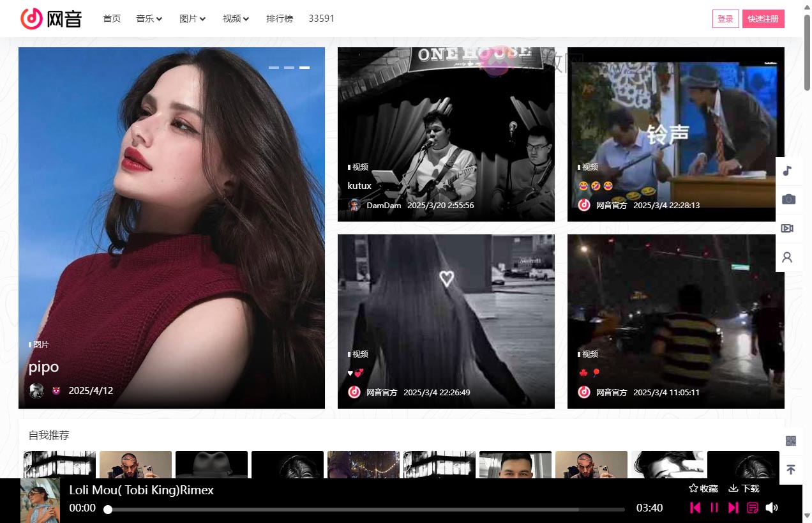Click the back-to-top arrow icon
The height and width of the screenshot is (523, 812).
coord(791,469)
